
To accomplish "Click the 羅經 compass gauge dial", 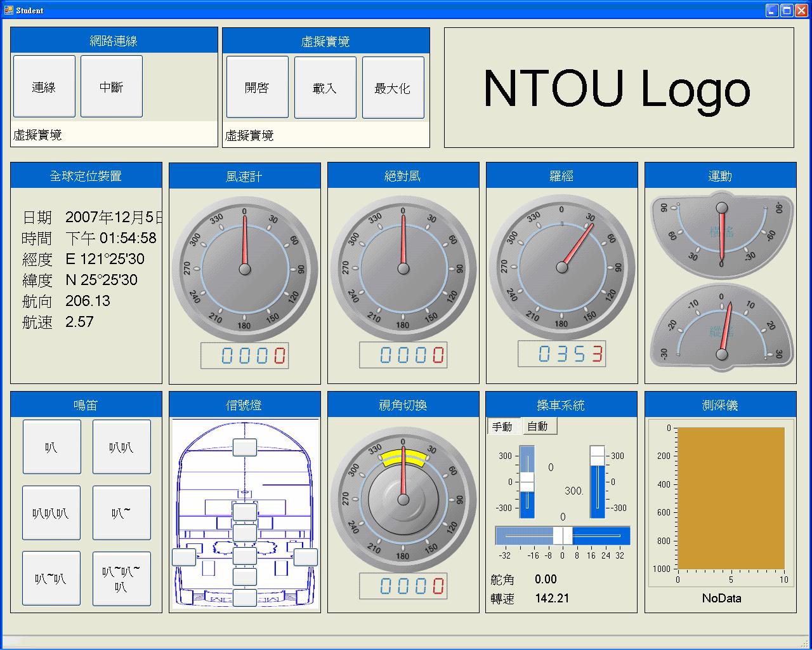I will [x=562, y=267].
